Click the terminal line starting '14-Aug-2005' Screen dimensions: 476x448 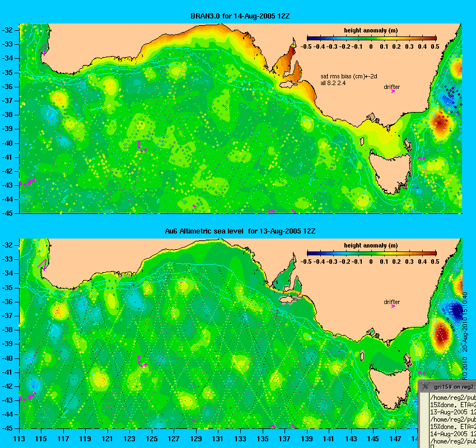click(x=452, y=434)
